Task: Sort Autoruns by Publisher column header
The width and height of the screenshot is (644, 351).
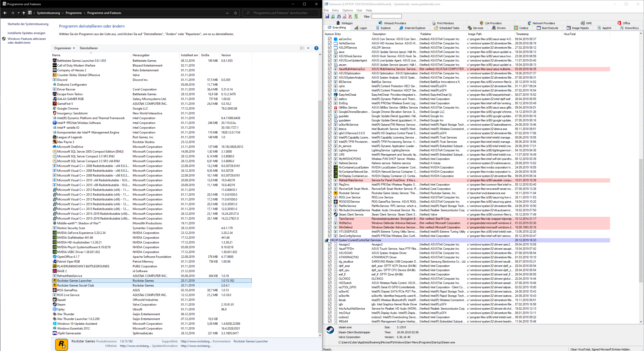Action: coord(442,34)
